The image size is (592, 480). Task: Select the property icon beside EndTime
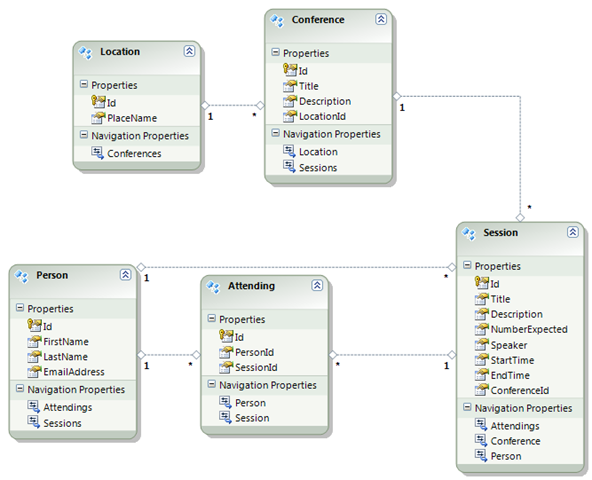click(x=482, y=375)
